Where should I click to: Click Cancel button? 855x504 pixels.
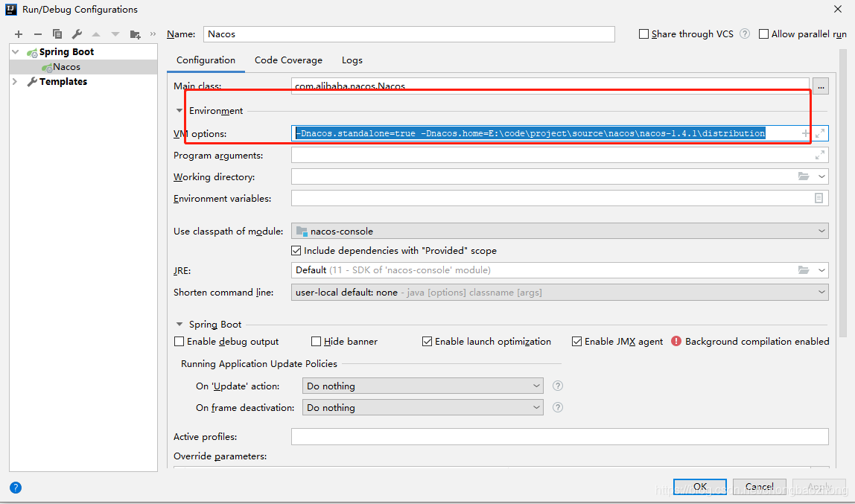pos(759,487)
